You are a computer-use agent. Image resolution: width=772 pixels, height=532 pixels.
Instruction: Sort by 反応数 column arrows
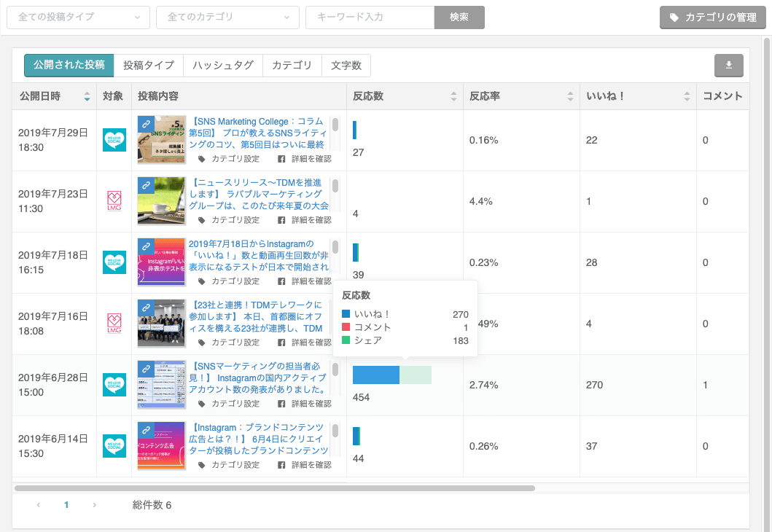[x=453, y=96]
